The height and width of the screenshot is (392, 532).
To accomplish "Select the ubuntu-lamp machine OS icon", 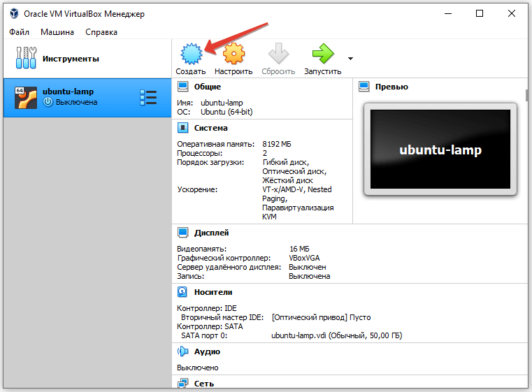I will 26,98.
